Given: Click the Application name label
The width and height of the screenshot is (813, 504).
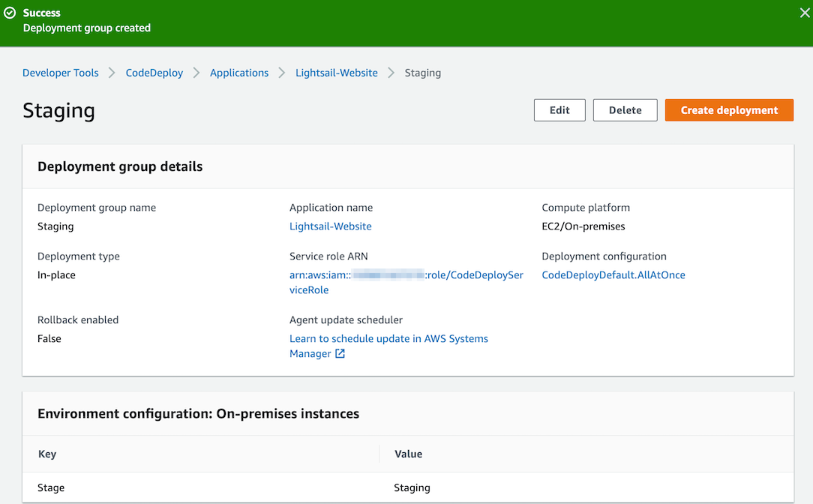Looking at the screenshot, I should [x=331, y=208].
